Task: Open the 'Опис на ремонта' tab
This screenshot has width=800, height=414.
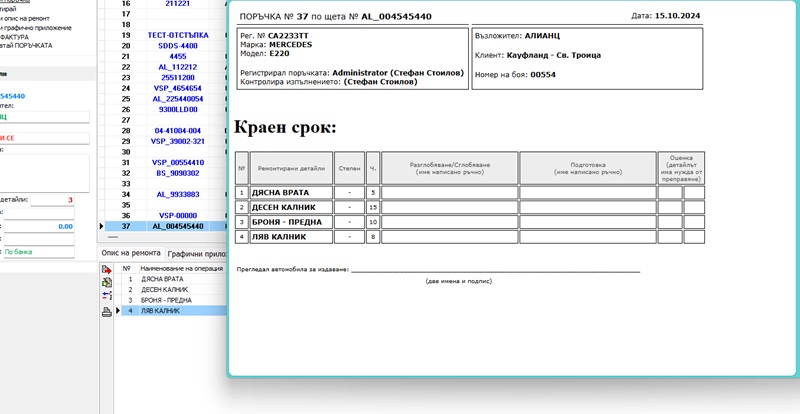Action: 131,253
